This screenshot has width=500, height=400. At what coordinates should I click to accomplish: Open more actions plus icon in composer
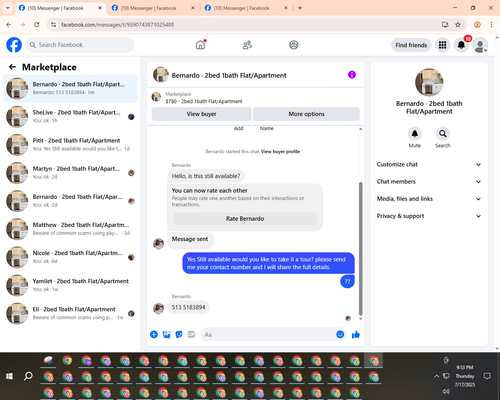click(x=154, y=334)
